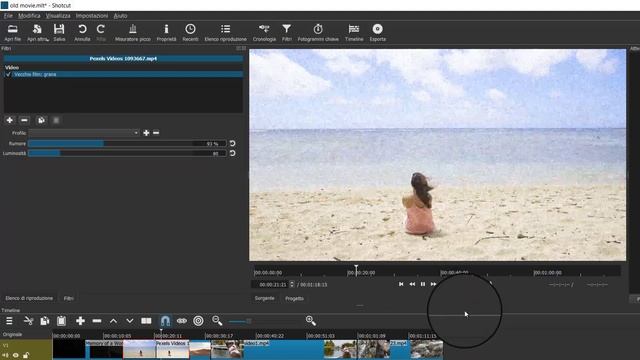The image size is (640, 360).
Task: Click the current timecode field 00:00:21:21
Action: pyautogui.click(x=272, y=284)
